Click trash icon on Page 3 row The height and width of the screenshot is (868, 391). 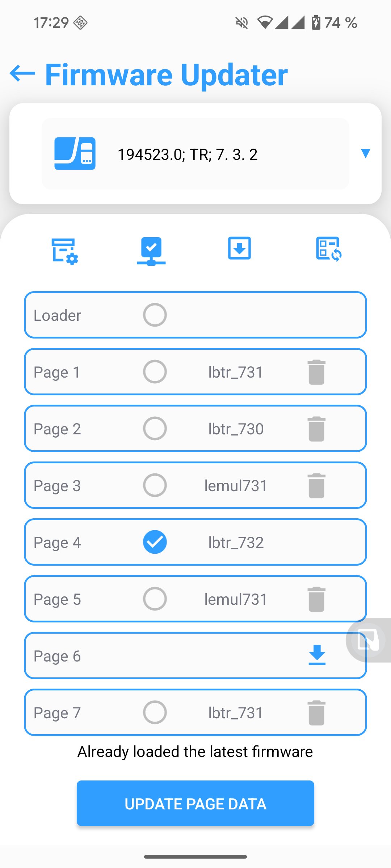316,486
